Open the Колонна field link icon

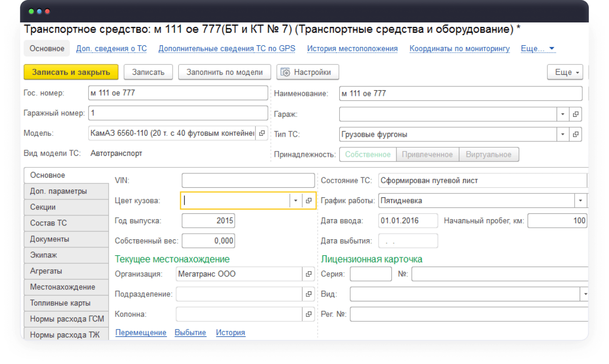click(x=309, y=314)
